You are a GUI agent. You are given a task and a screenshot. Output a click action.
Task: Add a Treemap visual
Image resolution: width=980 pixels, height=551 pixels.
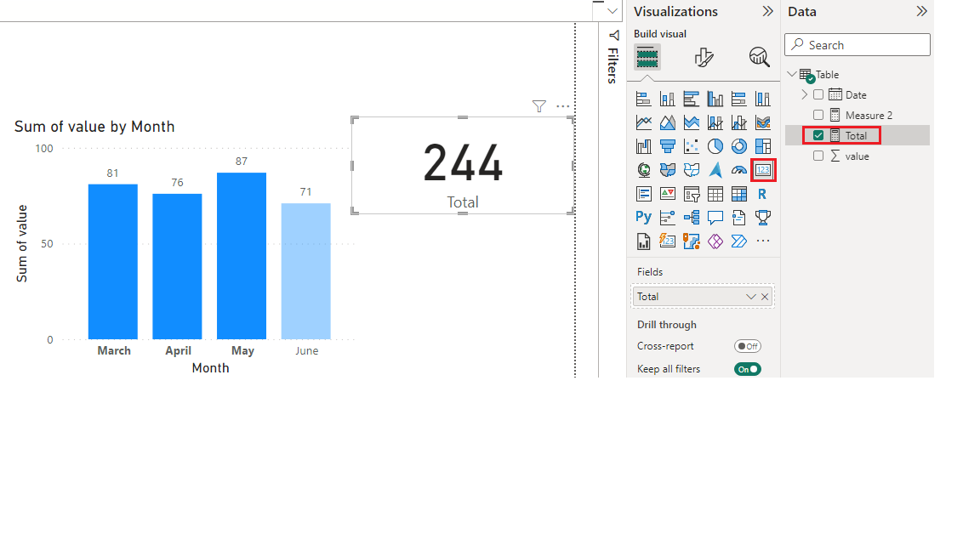tap(762, 146)
